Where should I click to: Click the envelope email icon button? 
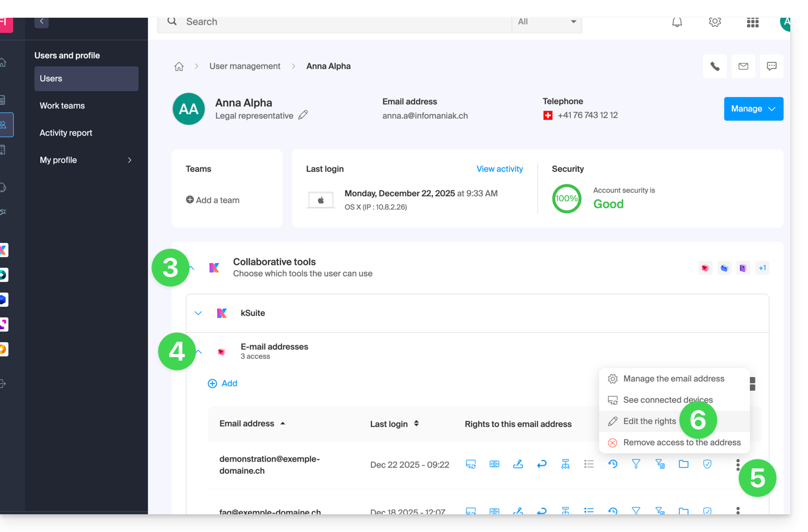743,66
